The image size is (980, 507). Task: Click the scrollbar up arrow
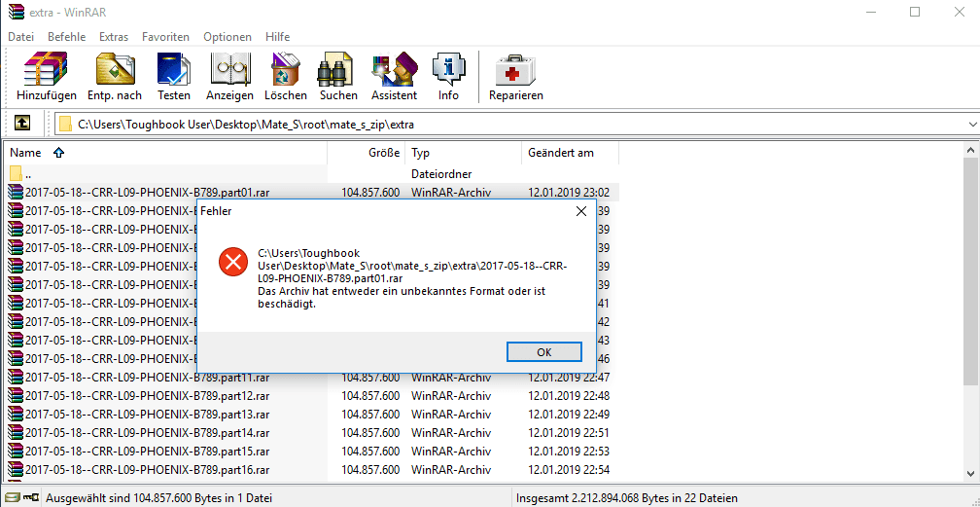click(x=971, y=150)
